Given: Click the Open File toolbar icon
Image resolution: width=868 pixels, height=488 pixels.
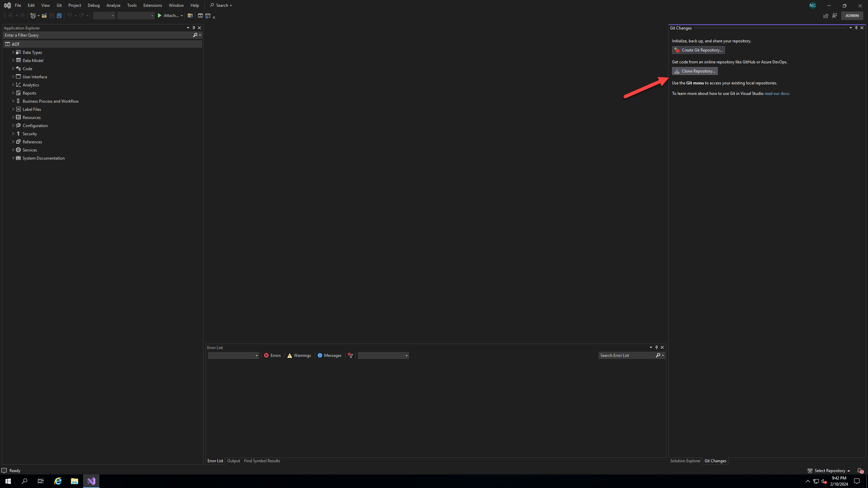Looking at the screenshot, I should 44,16.
